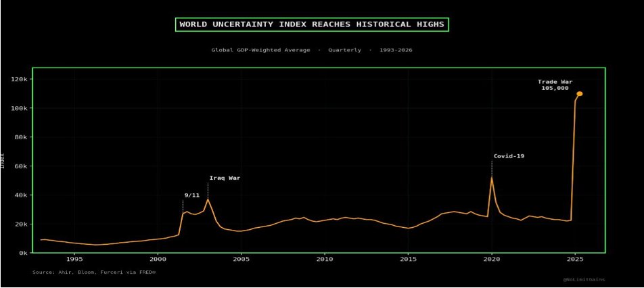
Task: Click the 'Iraq War' peak label
Action: [225, 178]
